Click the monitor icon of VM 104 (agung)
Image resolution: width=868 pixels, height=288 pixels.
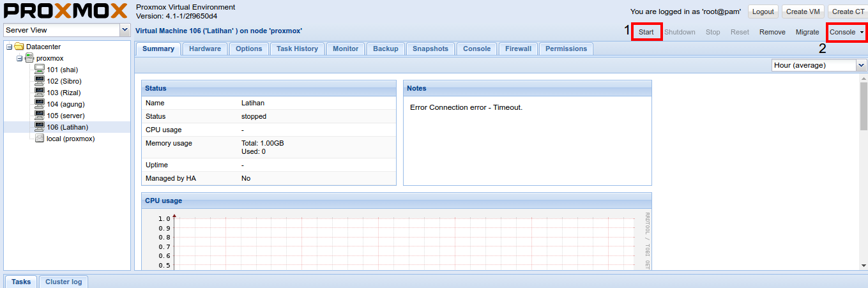coord(40,104)
